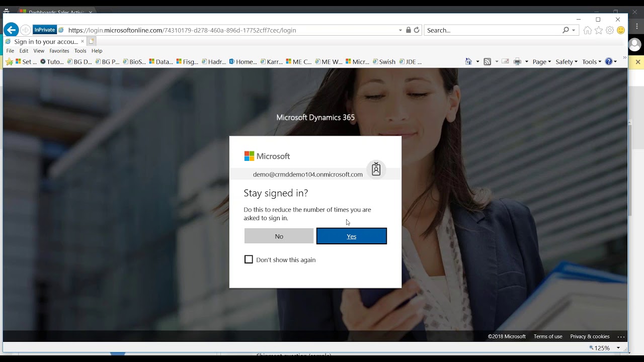Open the command bar Tools dropdown
This screenshot has height=362, width=644.
pos(592,62)
